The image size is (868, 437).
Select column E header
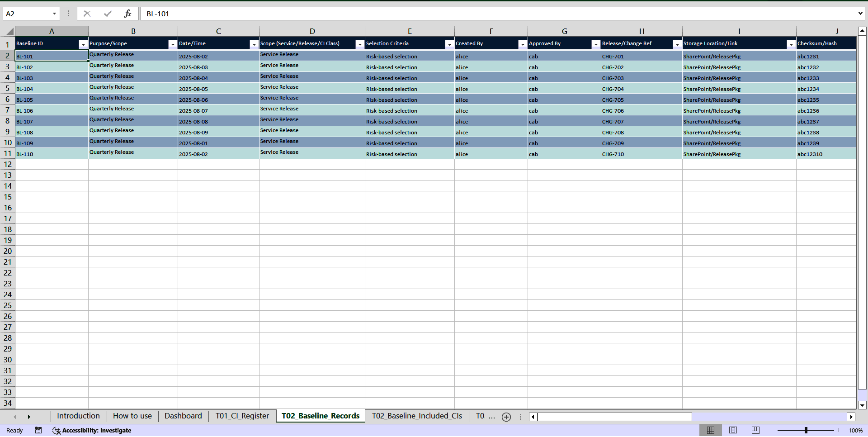(410, 31)
